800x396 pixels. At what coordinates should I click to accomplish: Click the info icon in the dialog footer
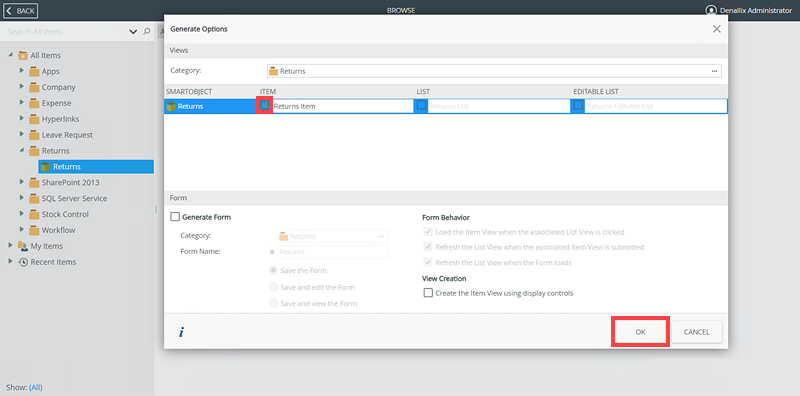click(x=181, y=332)
